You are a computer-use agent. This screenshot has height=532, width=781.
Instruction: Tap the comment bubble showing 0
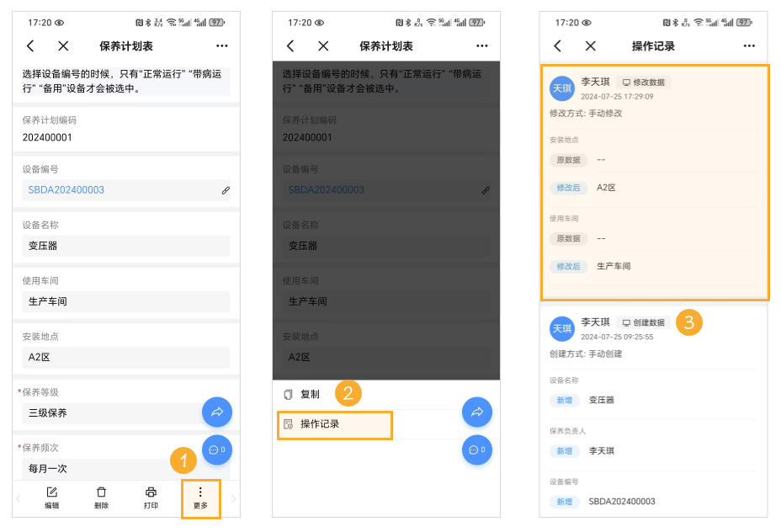[x=217, y=450]
